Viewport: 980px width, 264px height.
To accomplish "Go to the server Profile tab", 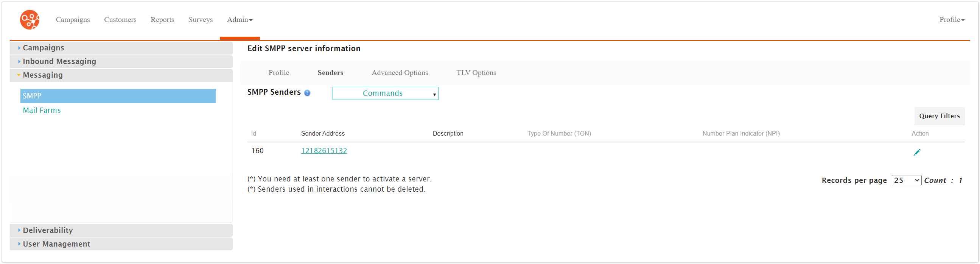I will pos(278,73).
